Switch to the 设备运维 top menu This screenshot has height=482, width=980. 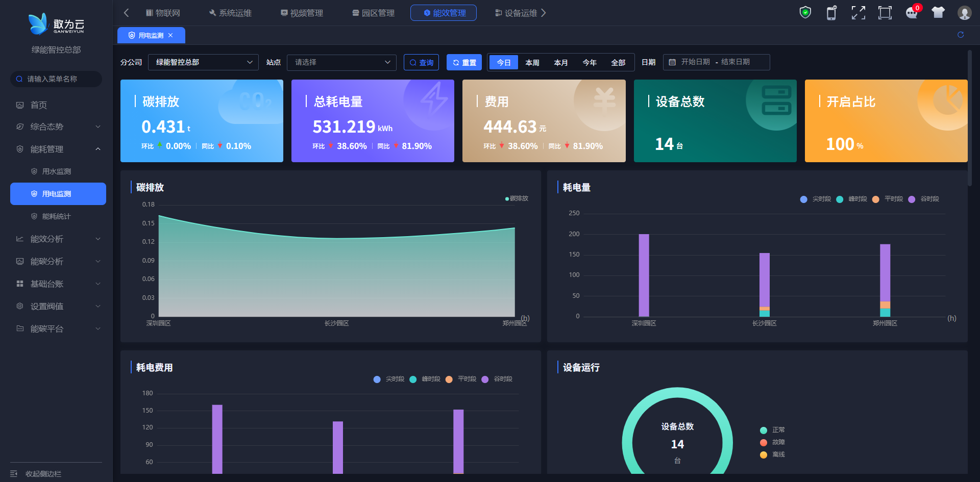(x=516, y=13)
